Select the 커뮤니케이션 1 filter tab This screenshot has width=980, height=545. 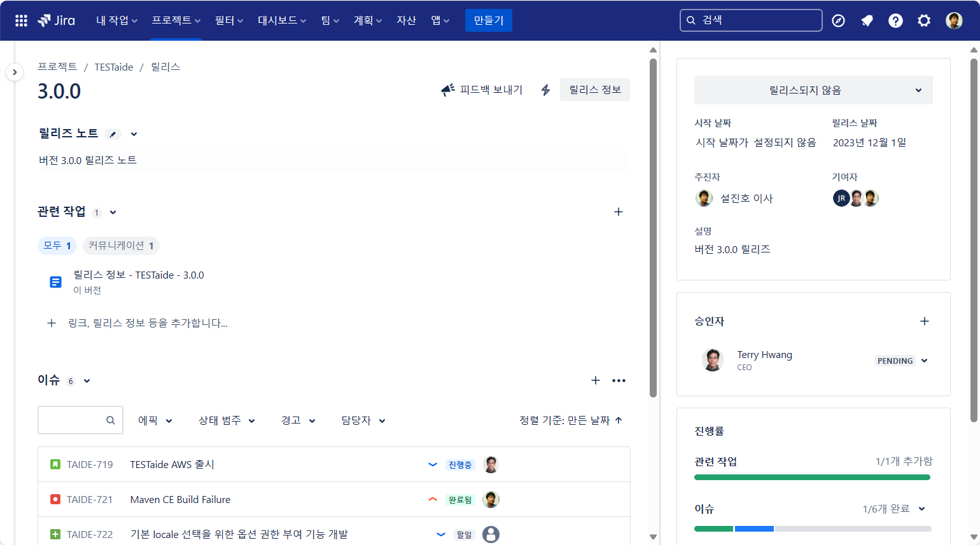[121, 245]
